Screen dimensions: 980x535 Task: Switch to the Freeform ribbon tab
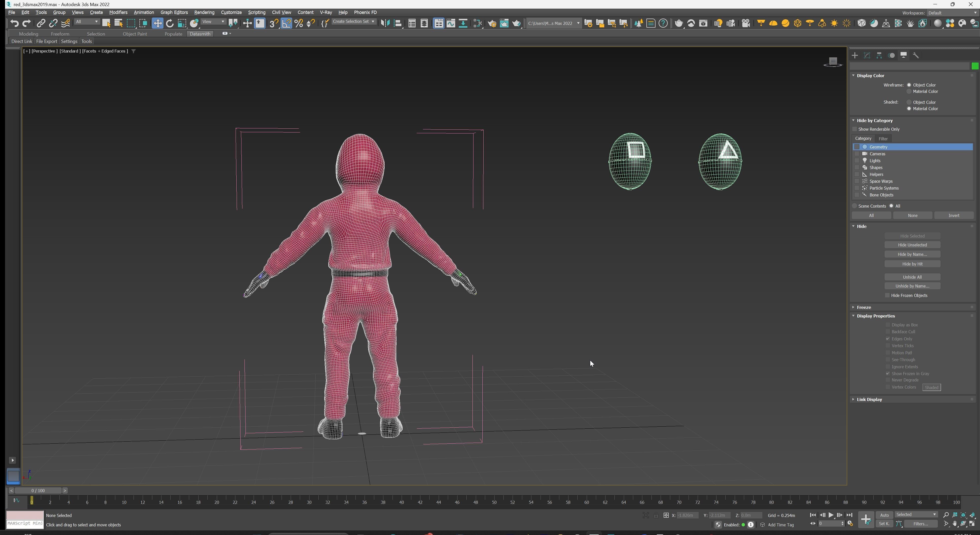[60, 34]
